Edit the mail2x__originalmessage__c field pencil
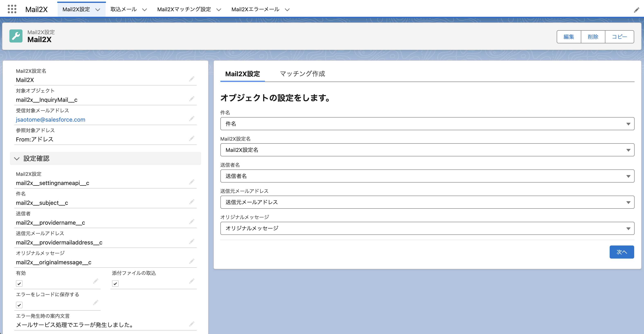 (x=192, y=261)
